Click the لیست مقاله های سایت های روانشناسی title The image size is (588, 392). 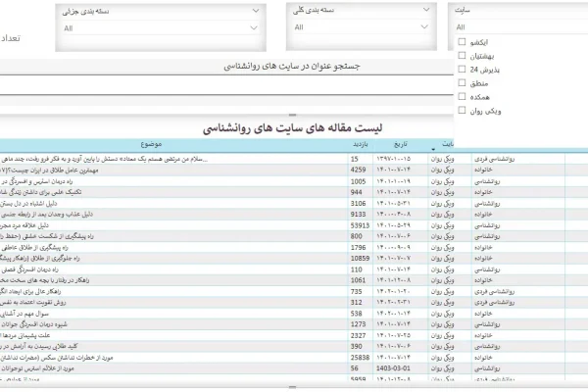click(292, 128)
